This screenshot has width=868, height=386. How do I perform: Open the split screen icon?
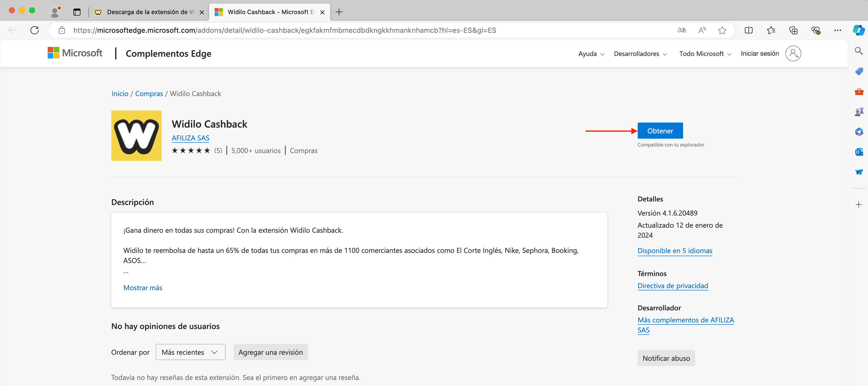coord(748,30)
